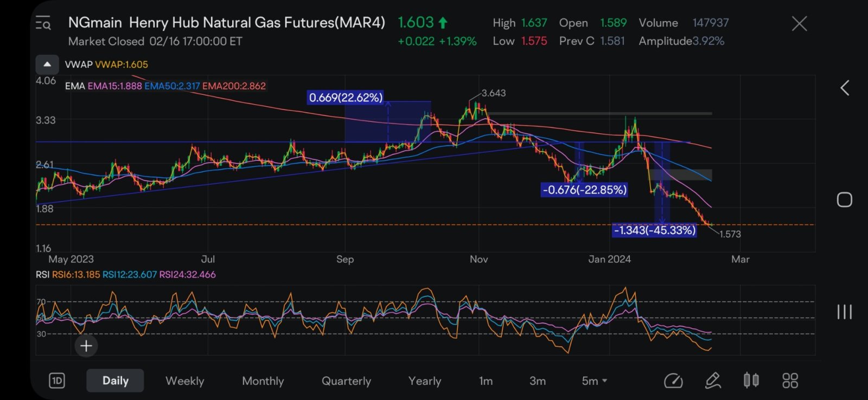
Task: Tap the Android home square button
Action: (x=844, y=199)
